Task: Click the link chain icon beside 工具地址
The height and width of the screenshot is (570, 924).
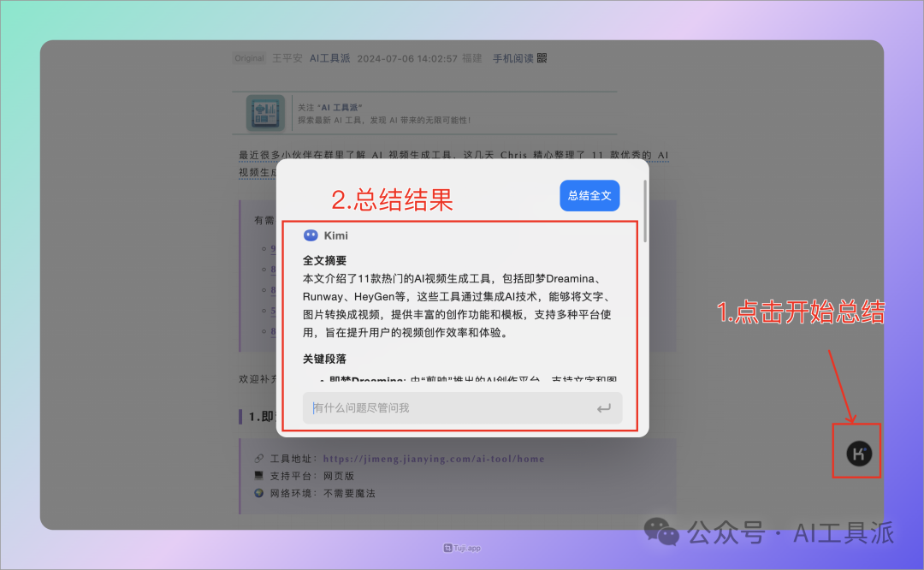Action: [x=258, y=458]
